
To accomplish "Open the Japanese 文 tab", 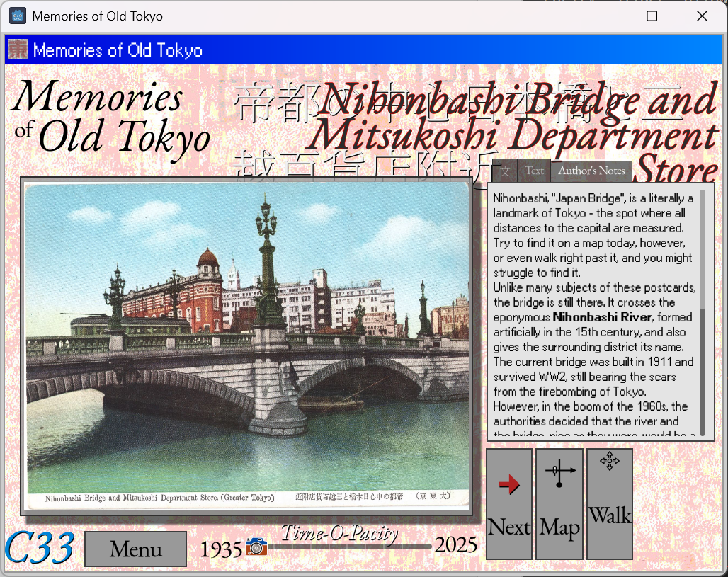I will click(x=505, y=171).
